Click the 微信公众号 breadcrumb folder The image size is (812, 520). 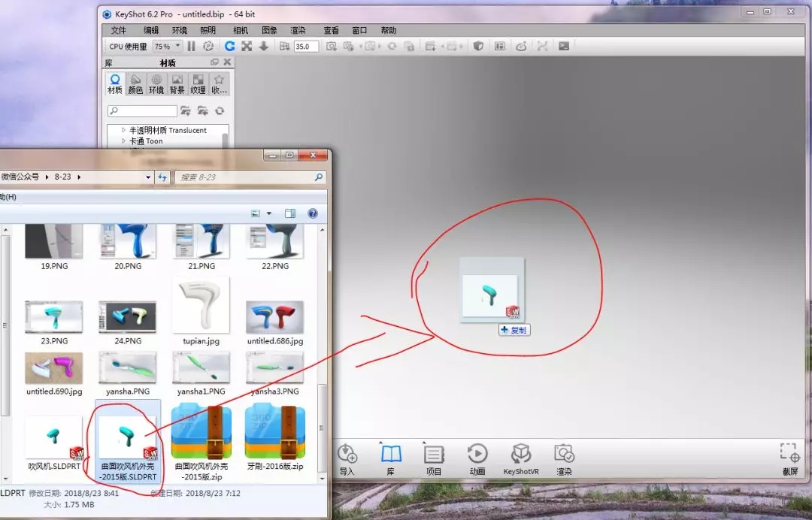click(x=20, y=177)
